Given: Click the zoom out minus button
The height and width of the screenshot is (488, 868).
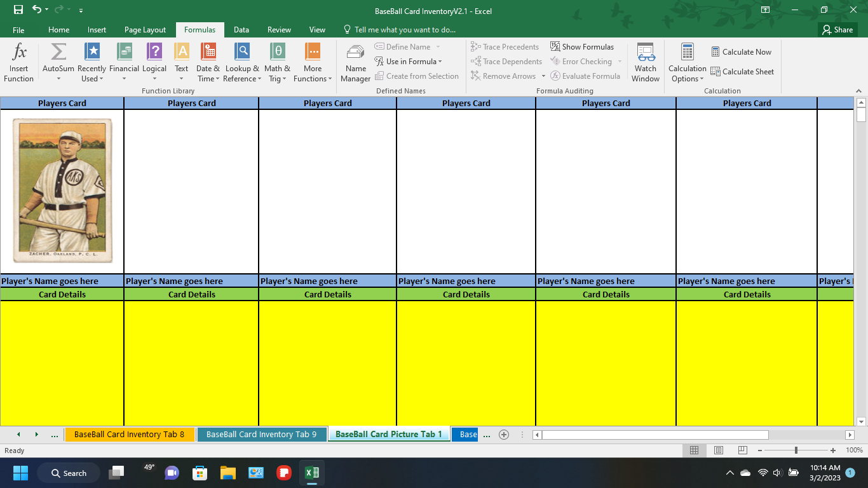Looking at the screenshot, I should [759, 451].
